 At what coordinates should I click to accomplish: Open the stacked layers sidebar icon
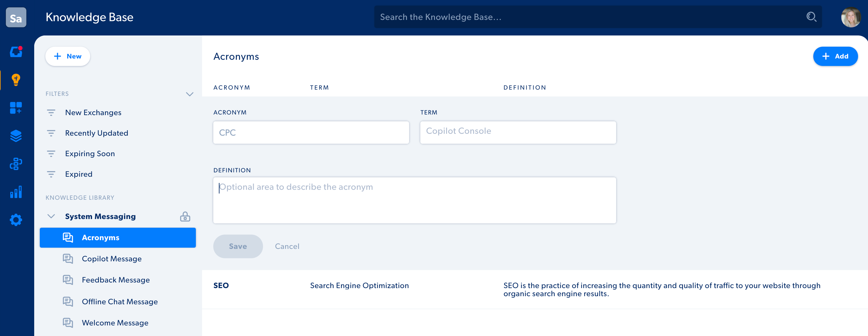pyautogui.click(x=16, y=136)
